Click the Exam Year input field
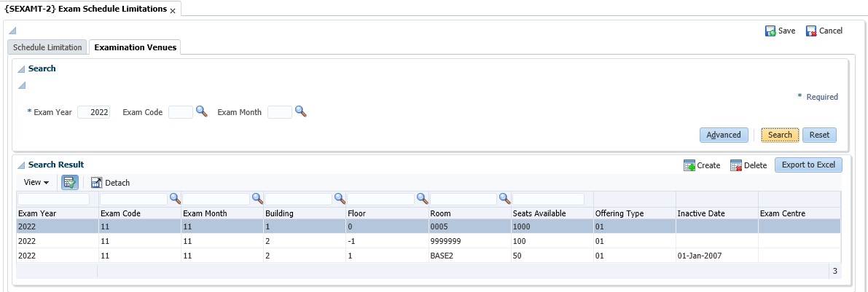The width and height of the screenshot is (868, 292). point(93,112)
